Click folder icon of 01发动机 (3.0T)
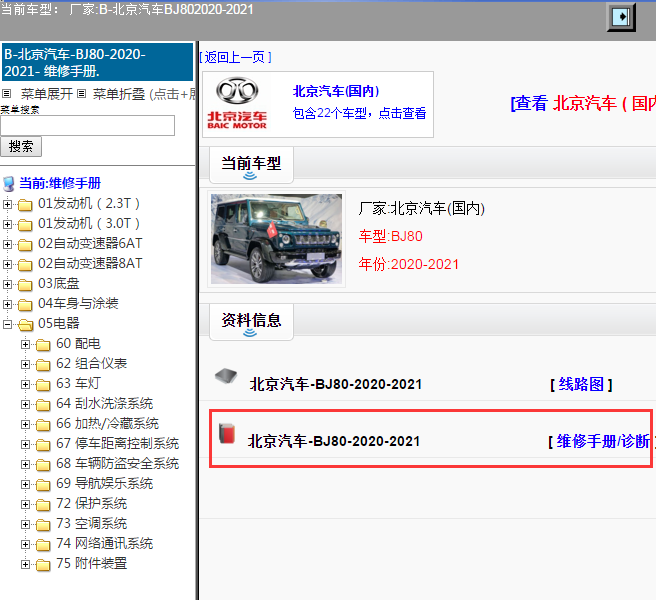This screenshot has width=656, height=600. 25,225
